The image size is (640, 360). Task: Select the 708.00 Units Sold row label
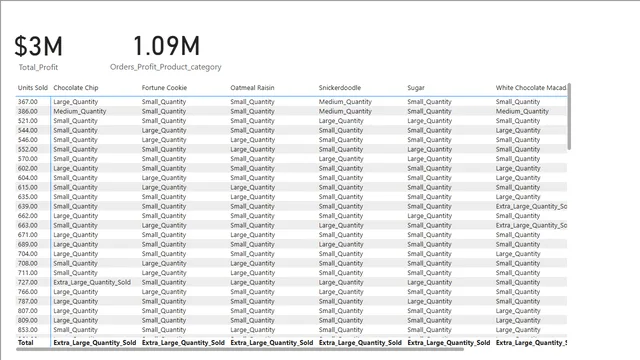pyautogui.click(x=28, y=263)
